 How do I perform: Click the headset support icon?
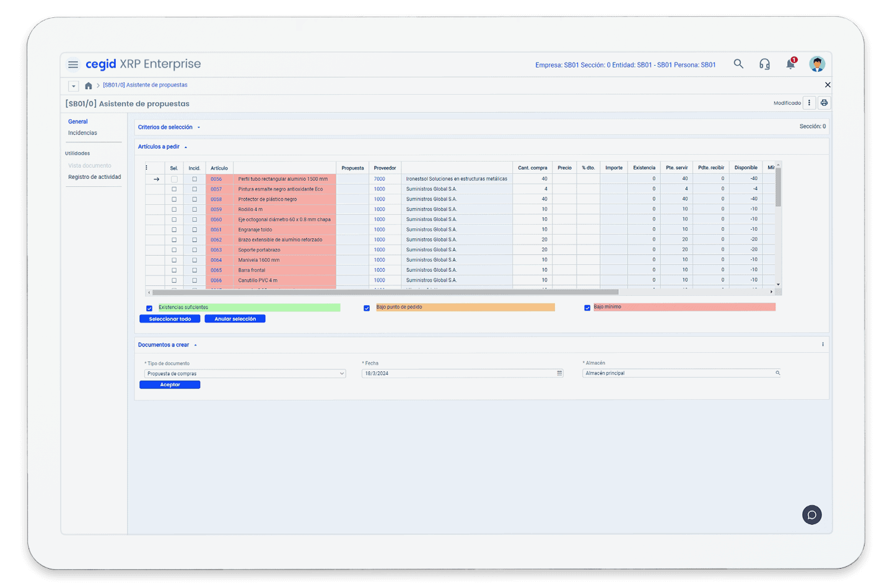(764, 64)
